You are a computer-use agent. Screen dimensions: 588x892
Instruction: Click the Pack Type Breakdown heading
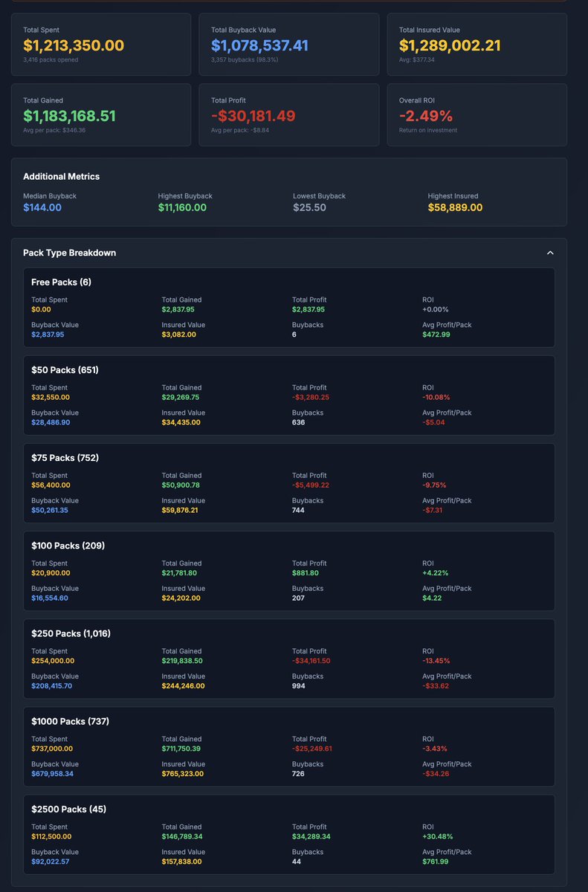coord(69,253)
